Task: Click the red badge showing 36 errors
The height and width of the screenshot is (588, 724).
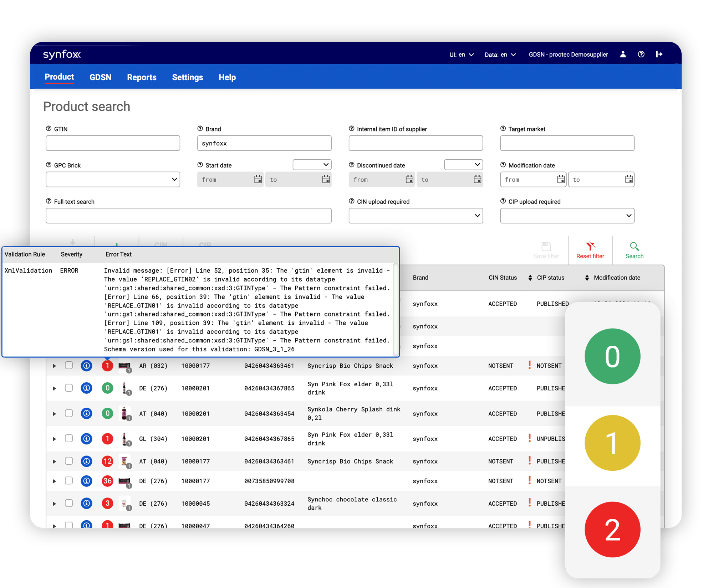Action: (107, 480)
